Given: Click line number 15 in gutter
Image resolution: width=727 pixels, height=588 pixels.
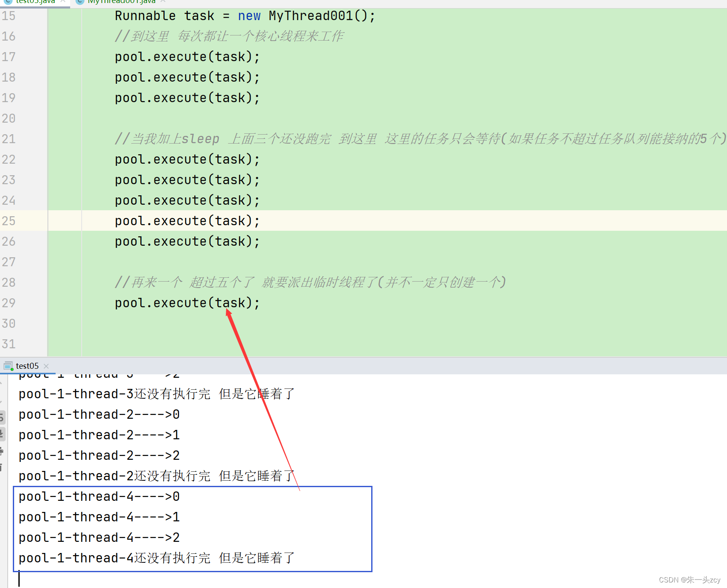Looking at the screenshot, I should point(9,16).
